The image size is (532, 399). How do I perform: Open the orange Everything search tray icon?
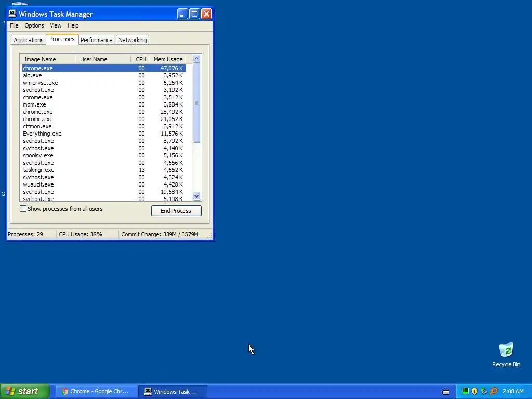tap(494, 391)
